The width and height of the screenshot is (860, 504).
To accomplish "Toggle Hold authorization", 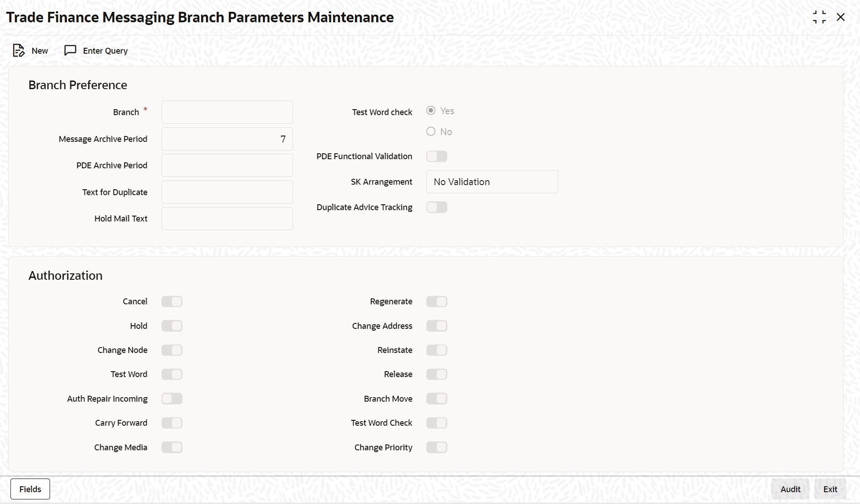I will click(172, 326).
